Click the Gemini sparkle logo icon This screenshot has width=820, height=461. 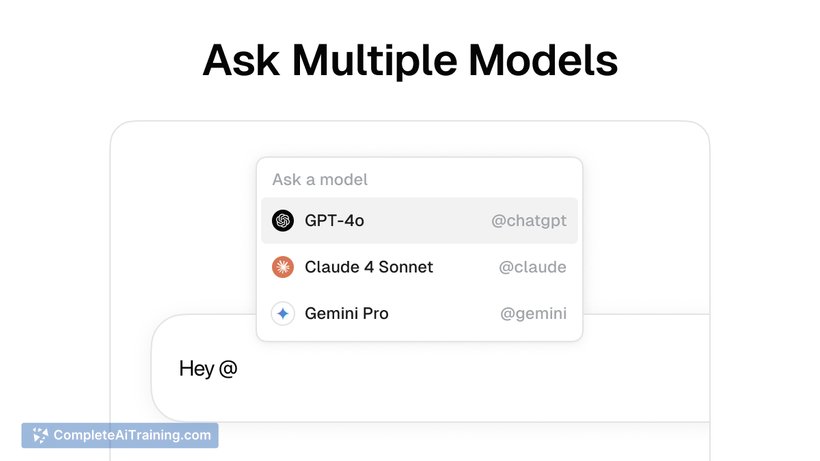pos(282,314)
